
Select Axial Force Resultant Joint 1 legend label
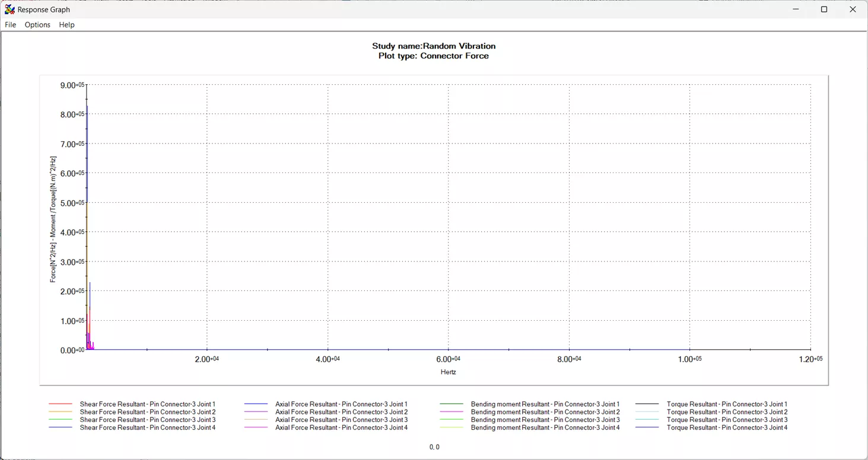coord(341,404)
